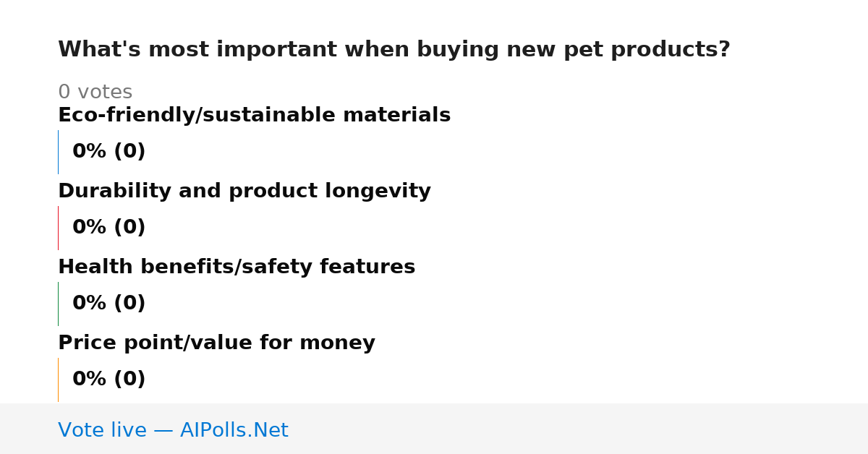
Task: Click the poll question heading
Action: (x=394, y=50)
